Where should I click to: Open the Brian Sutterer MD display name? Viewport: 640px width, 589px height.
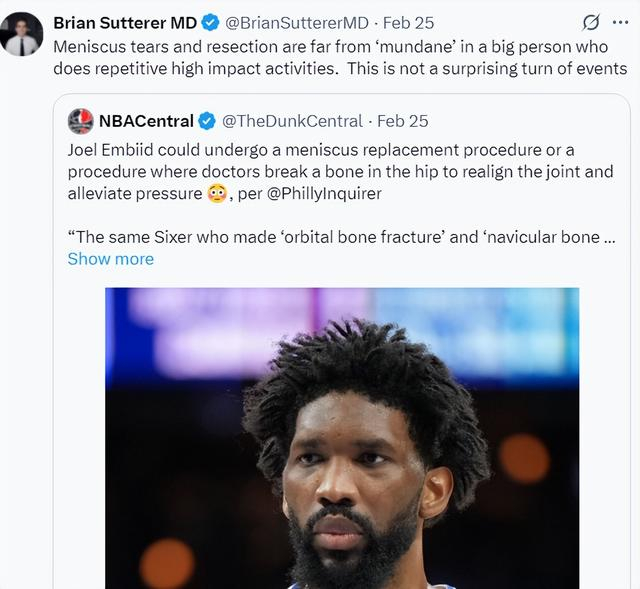(125, 22)
